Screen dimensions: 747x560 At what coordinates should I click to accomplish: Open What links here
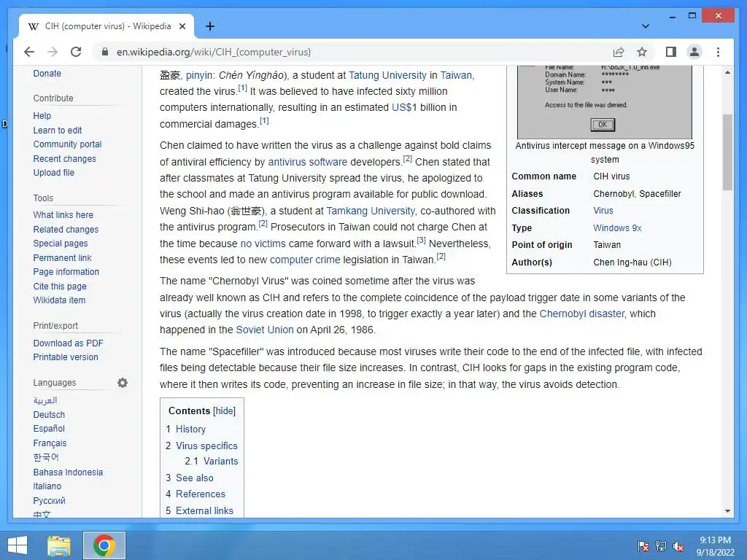(x=63, y=215)
